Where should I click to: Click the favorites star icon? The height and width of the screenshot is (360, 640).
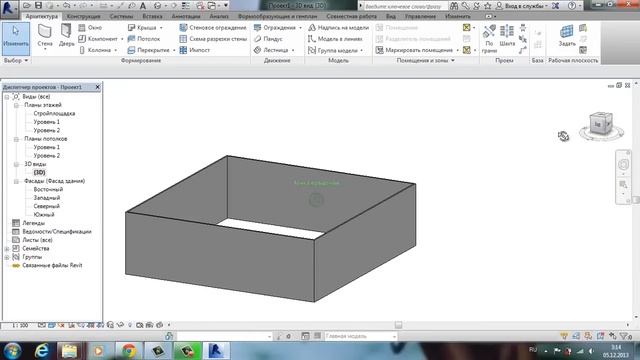(488, 6)
